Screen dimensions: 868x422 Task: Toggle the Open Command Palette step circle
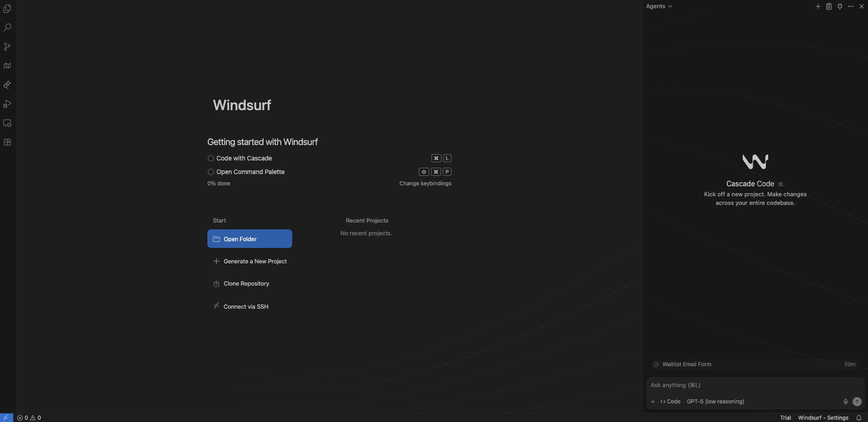211,172
